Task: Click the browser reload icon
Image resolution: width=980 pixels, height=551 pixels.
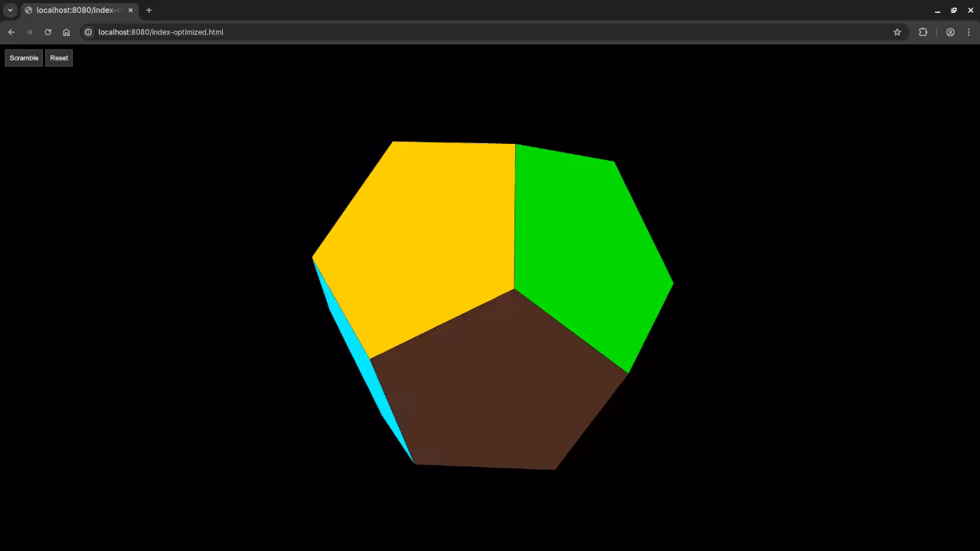Action: click(47, 32)
